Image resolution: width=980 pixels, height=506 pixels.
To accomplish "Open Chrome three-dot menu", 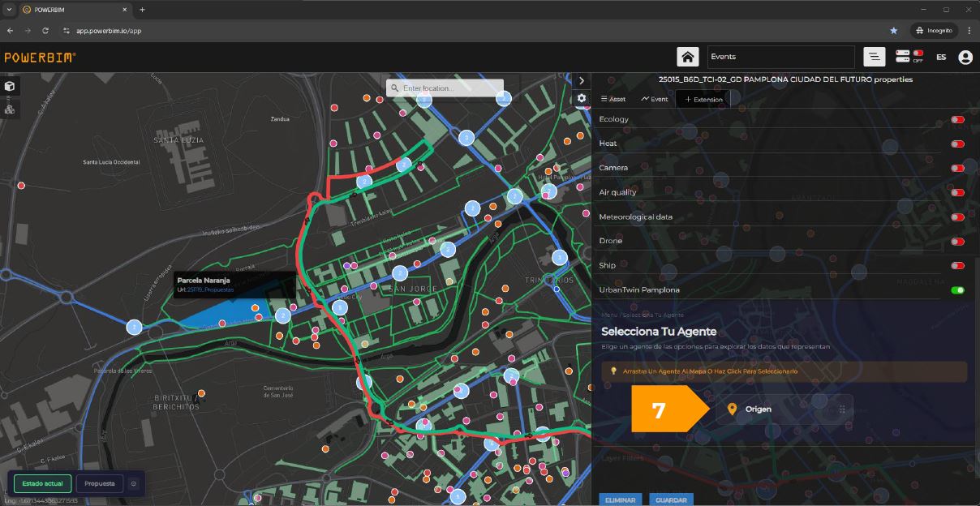I will [x=969, y=30].
